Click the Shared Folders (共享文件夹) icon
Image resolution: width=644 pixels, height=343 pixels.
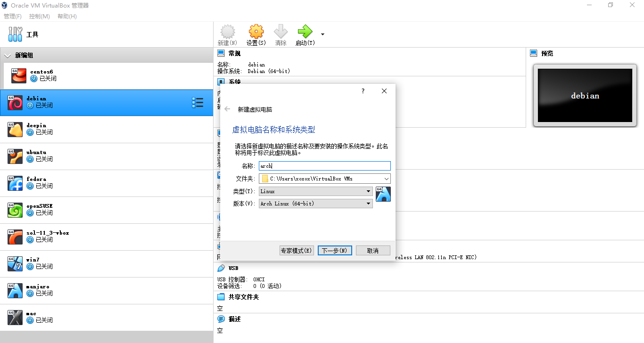click(221, 297)
